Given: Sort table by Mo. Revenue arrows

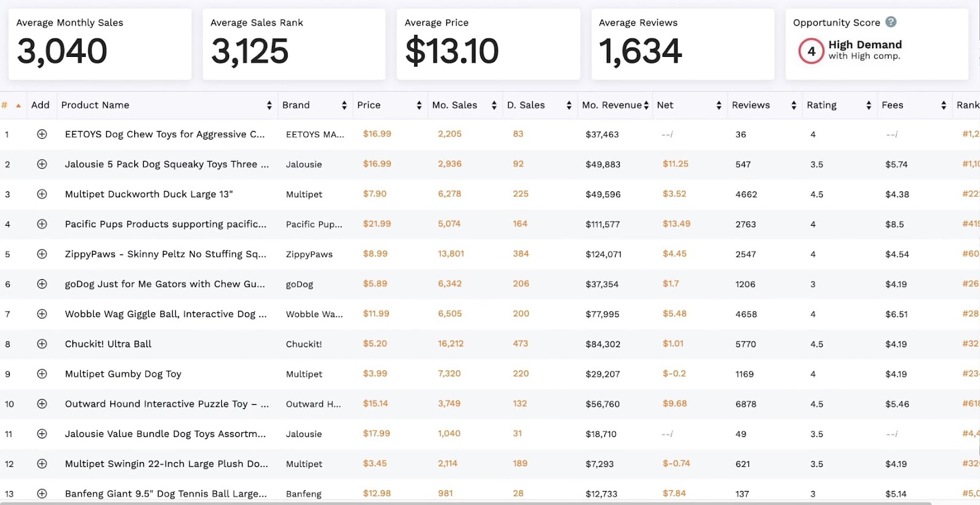Looking at the screenshot, I should pos(646,105).
